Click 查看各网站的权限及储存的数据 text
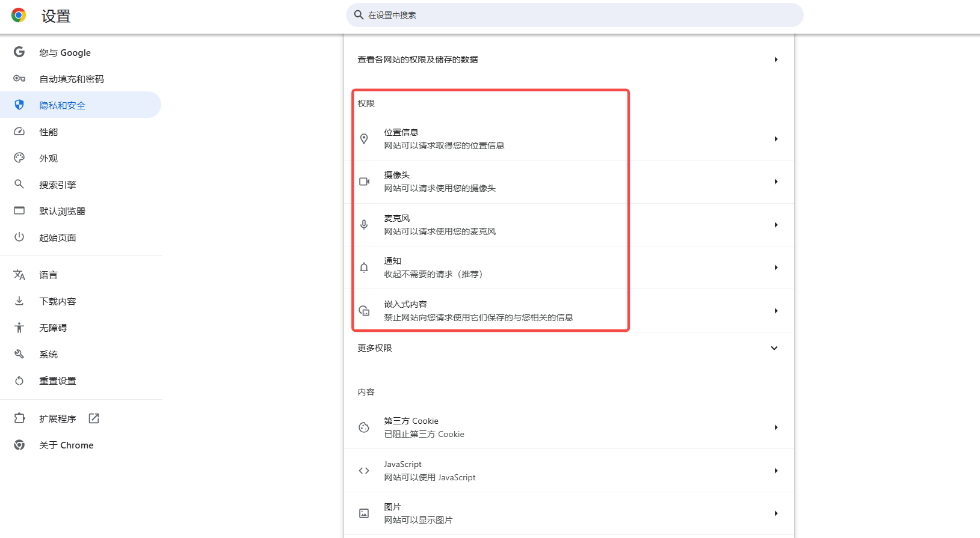Screen dimensions: 980x538 click(x=418, y=60)
